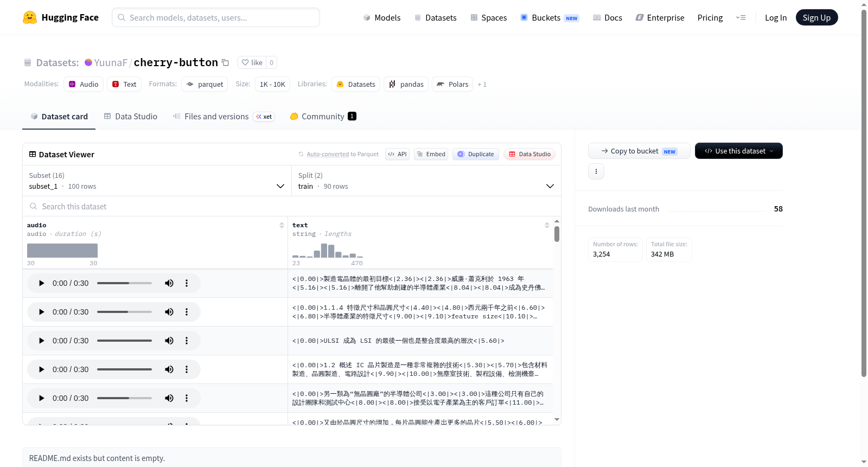Go to Spaces in the top navigation

pos(489,17)
